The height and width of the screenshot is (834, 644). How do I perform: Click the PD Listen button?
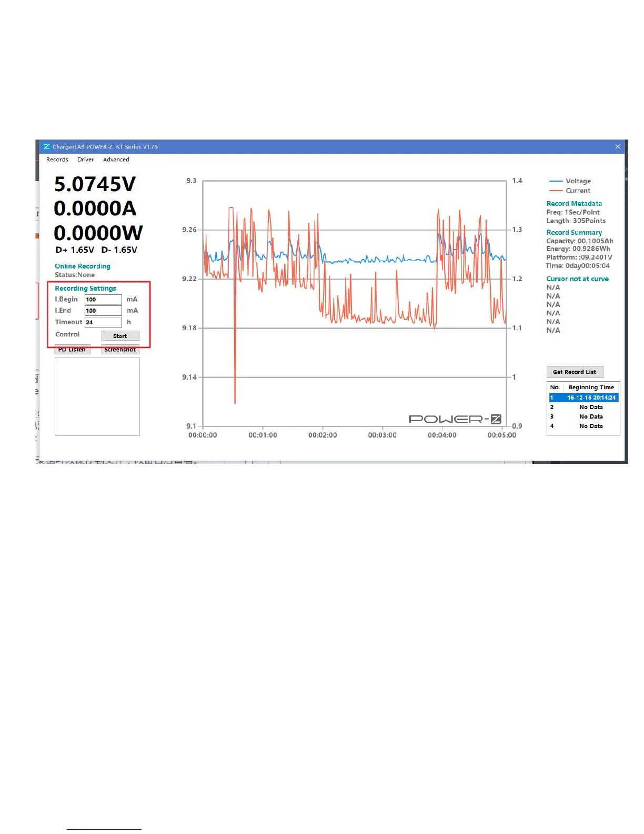[x=72, y=350]
